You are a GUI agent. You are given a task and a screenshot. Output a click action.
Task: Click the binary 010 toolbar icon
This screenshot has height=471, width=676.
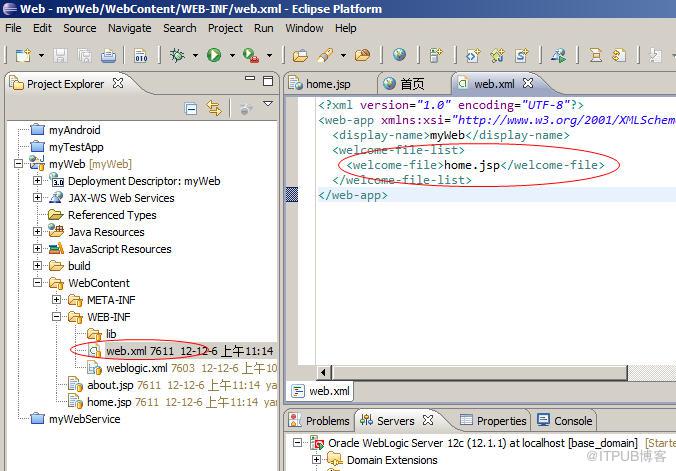[x=141, y=55]
